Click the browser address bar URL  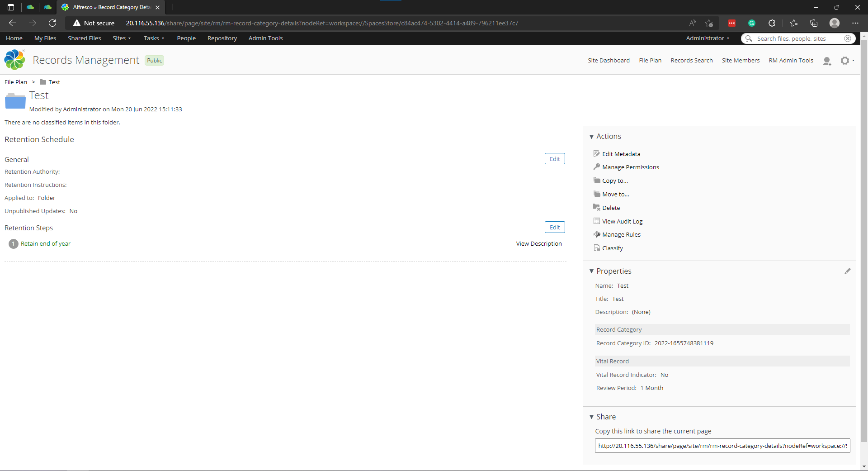coord(322,23)
